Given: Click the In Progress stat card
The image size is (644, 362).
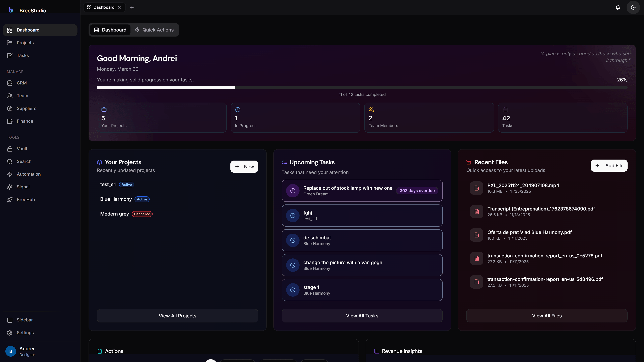Looking at the screenshot, I should point(295,118).
